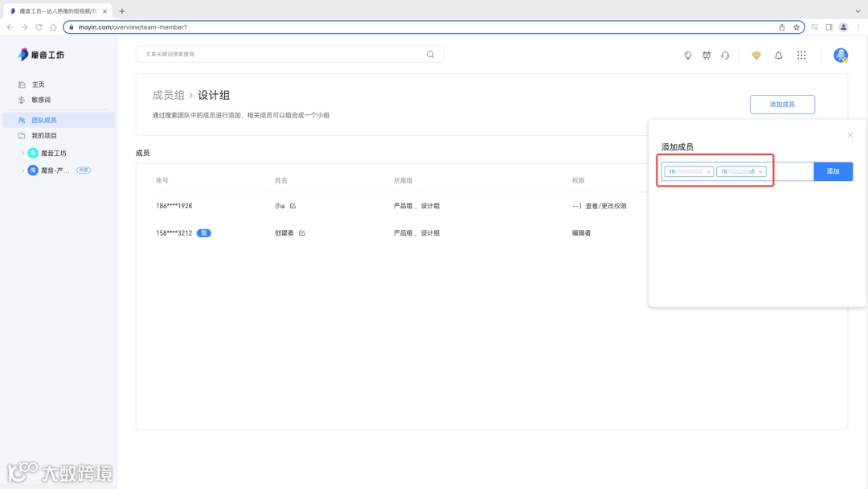
Task: Click the 账号 column header
Action: click(162, 180)
